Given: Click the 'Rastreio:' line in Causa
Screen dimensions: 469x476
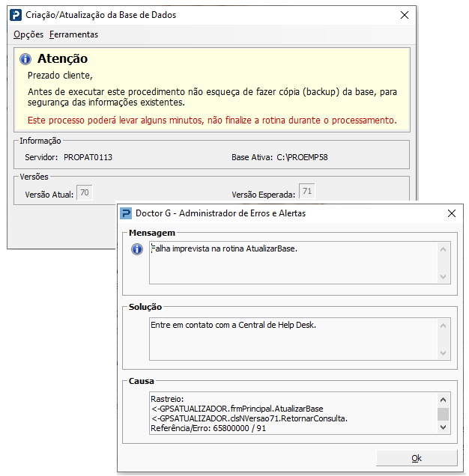Looking at the screenshot, I should (x=167, y=399).
